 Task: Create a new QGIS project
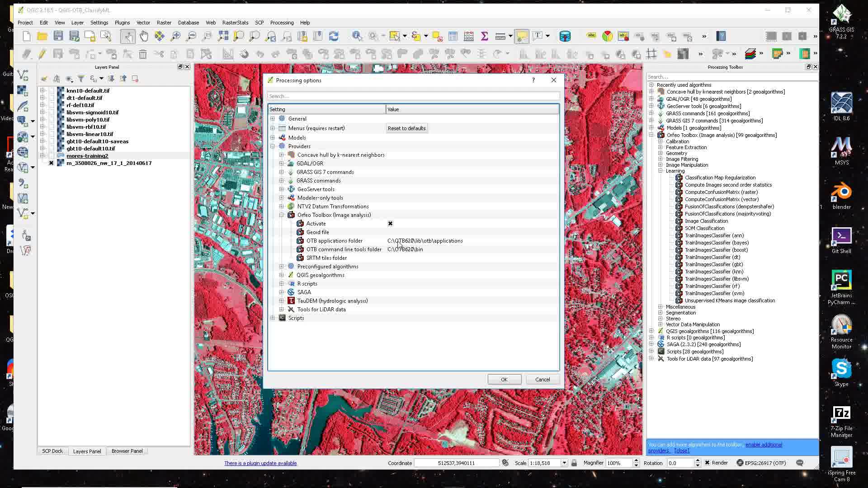[26, 36]
